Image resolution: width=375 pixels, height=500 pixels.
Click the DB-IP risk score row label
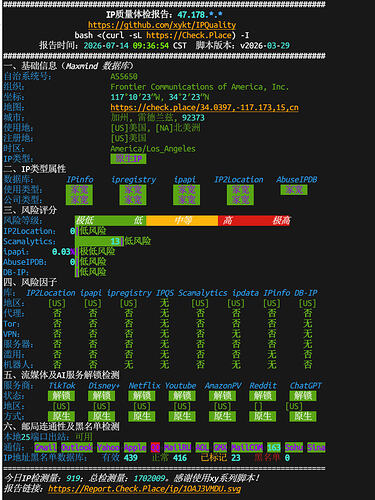16,272
